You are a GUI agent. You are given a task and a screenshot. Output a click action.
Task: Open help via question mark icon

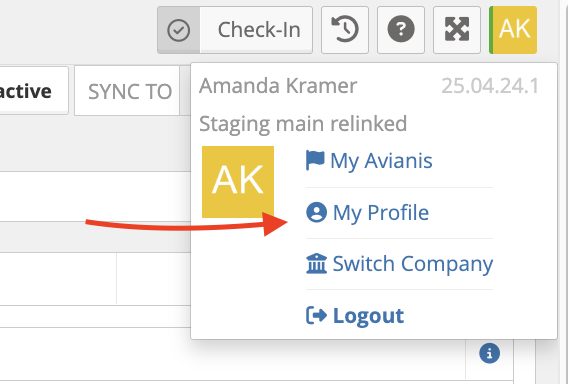401,30
